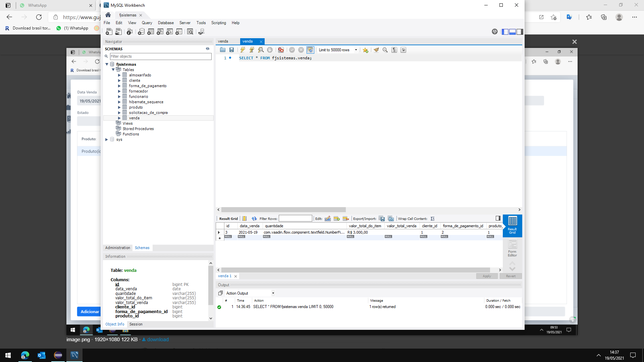Expand the produto table node

119,107
